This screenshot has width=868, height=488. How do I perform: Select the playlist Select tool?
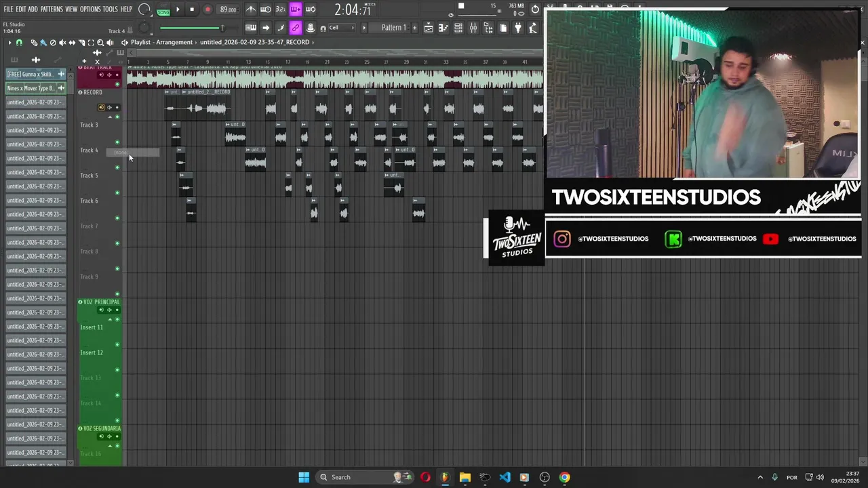tap(91, 43)
